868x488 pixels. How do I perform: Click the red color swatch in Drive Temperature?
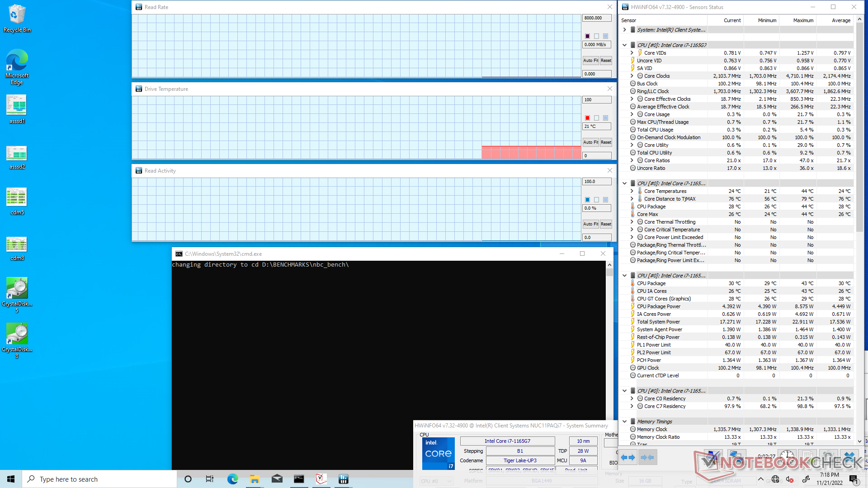[587, 118]
